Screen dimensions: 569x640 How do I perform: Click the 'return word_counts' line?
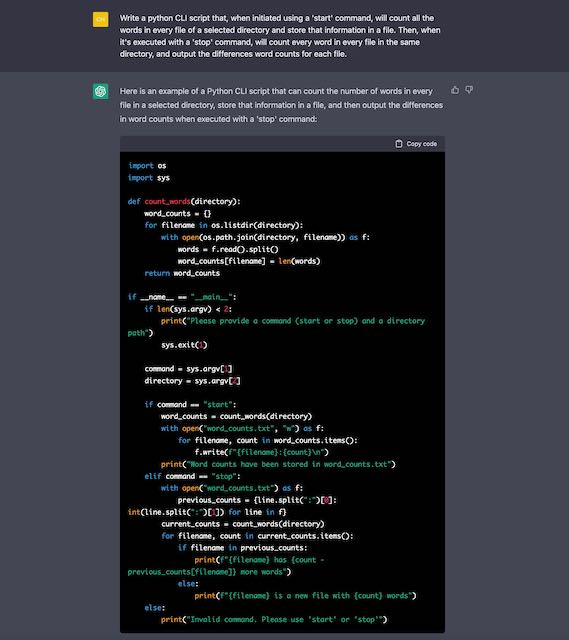[x=182, y=273]
